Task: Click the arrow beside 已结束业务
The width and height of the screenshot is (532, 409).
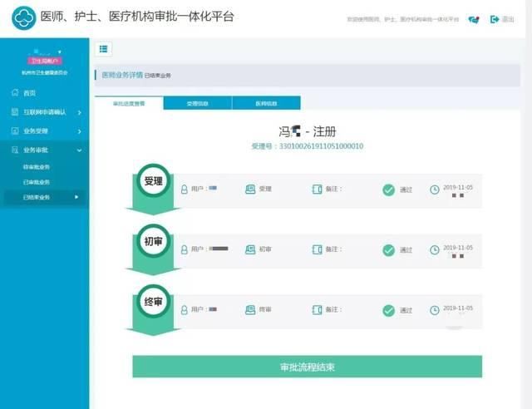Action: tap(76, 197)
